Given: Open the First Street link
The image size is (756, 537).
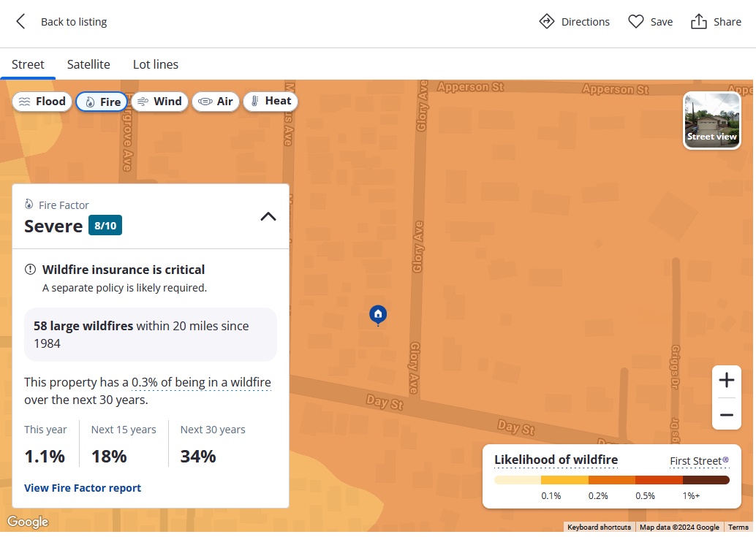Looking at the screenshot, I should pos(699,461).
